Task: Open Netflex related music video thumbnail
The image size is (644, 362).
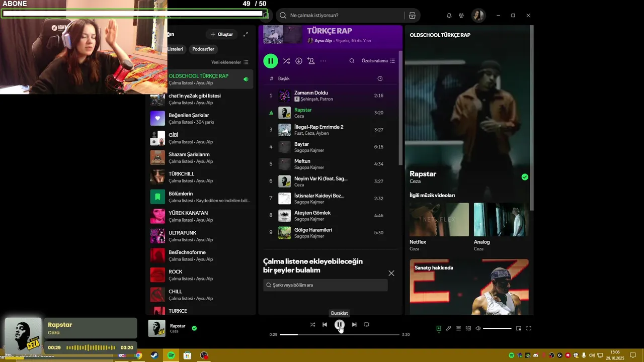Action: 439,220
